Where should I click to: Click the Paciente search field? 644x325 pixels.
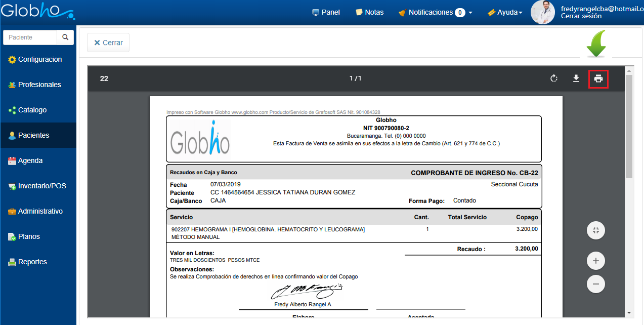point(30,37)
